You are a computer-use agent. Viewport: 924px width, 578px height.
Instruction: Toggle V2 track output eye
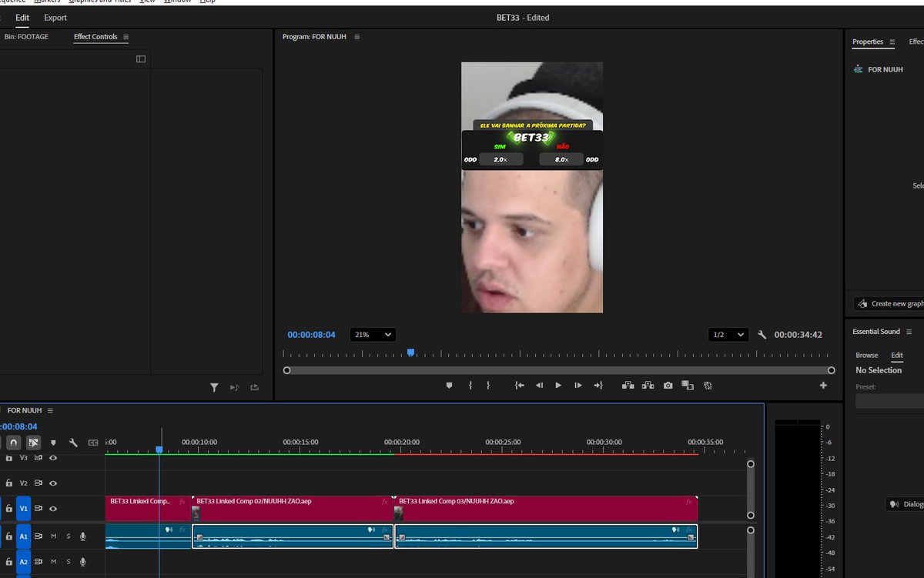(x=53, y=483)
